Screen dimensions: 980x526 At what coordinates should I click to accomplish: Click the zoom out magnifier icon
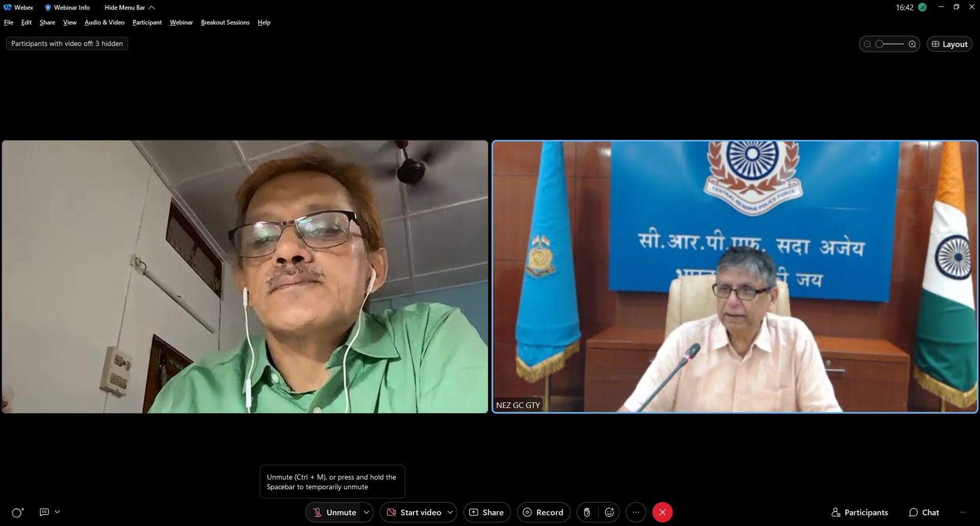(x=867, y=44)
